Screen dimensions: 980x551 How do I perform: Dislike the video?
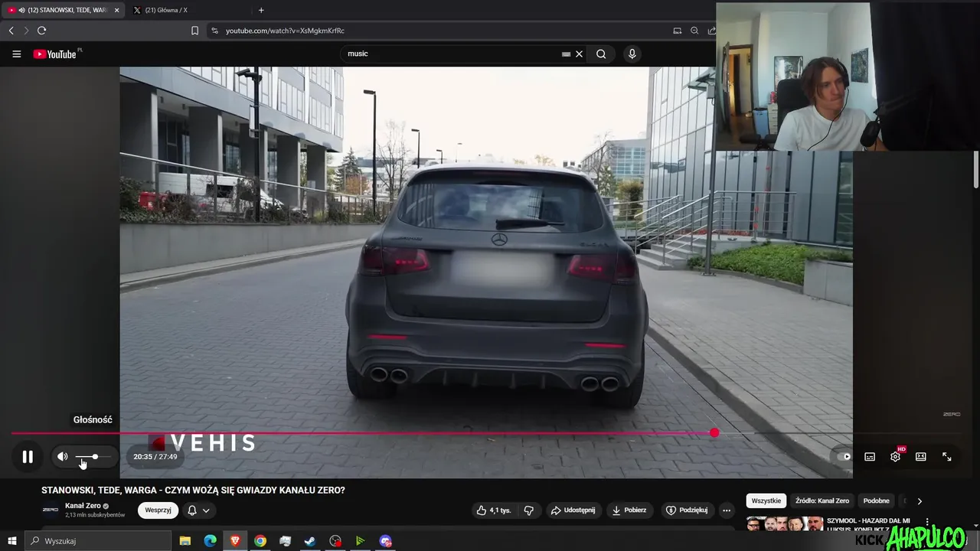pos(528,510)
